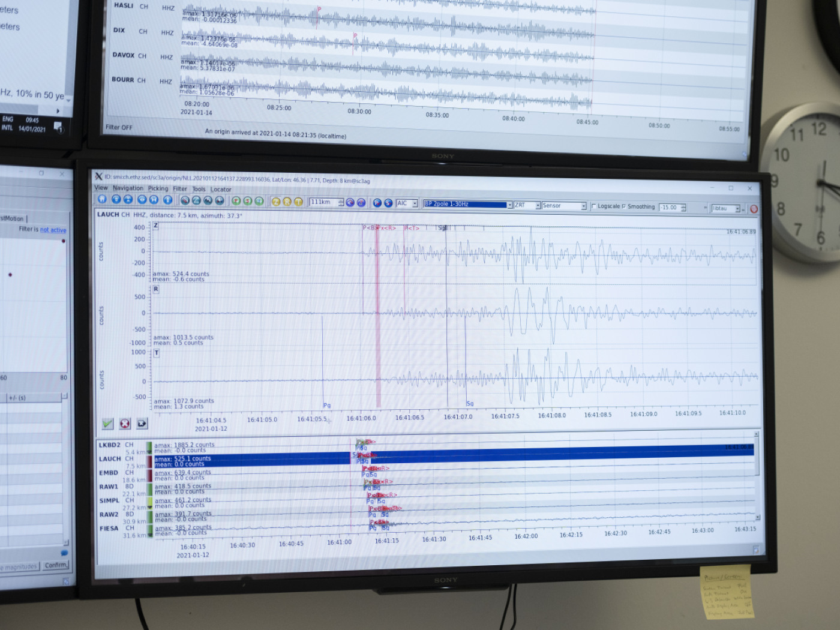Open the Locator menu
840x630 pixels.
coord(221,190)
